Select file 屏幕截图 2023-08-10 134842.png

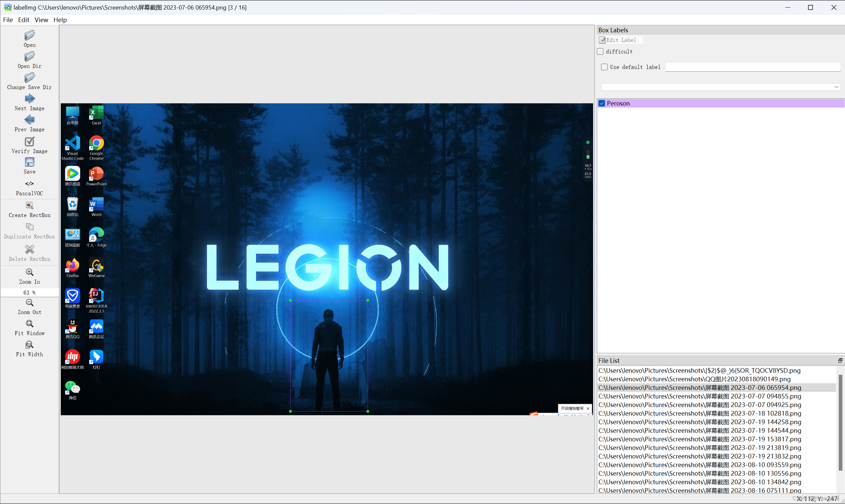click(x=716, y=482)
